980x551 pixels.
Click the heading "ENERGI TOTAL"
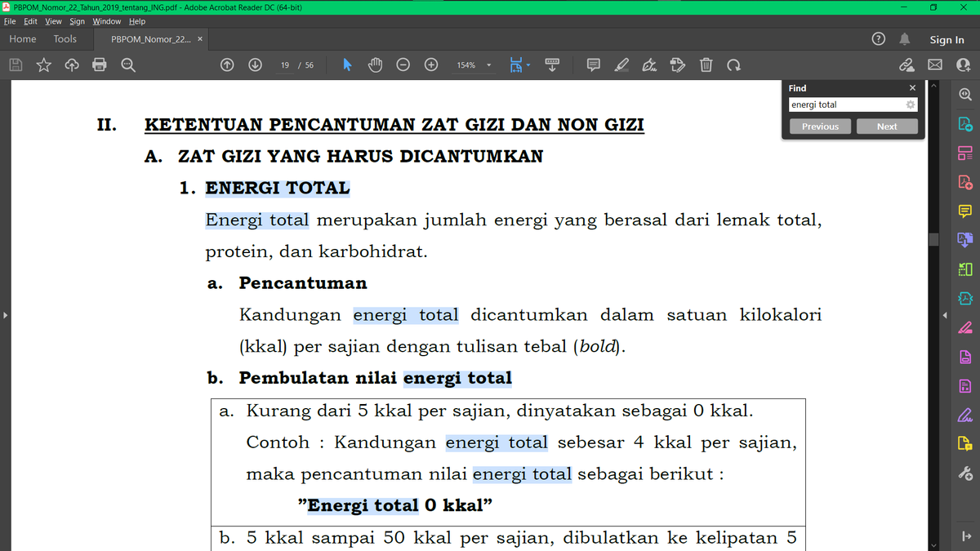[278, 188]
